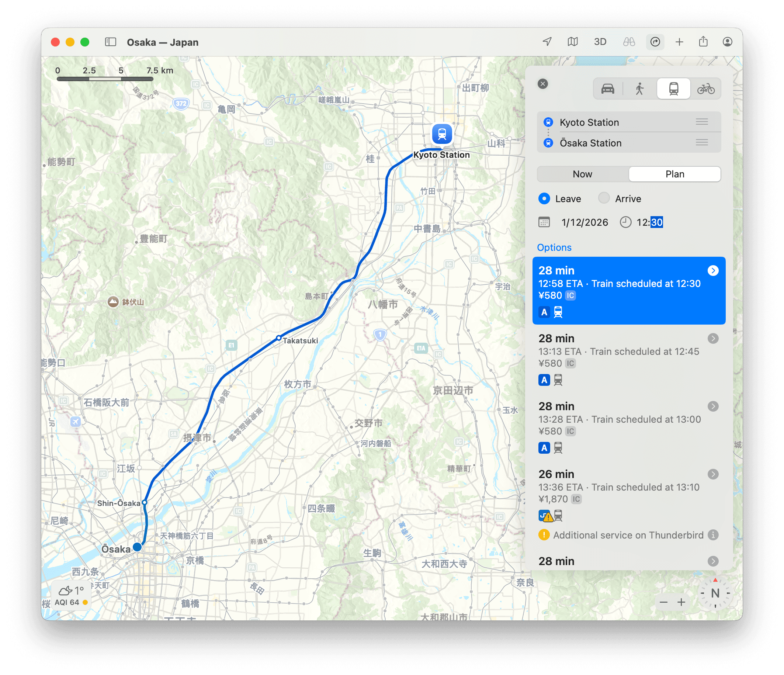Open the 1/12/2026 date picker
Viewport: 784px width, 675px height.
[x=584, y=222]
